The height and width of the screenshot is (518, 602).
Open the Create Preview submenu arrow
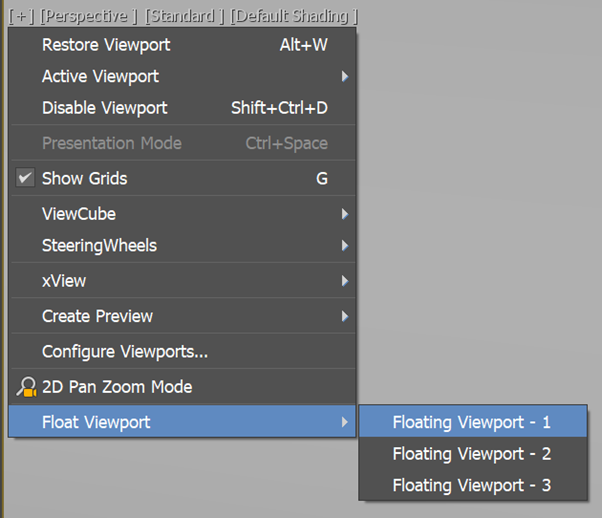point(345,316)
